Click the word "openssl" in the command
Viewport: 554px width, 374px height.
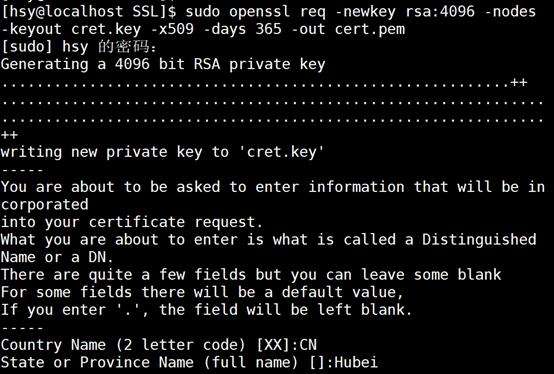pyautogui.click(x=259, y=12)
